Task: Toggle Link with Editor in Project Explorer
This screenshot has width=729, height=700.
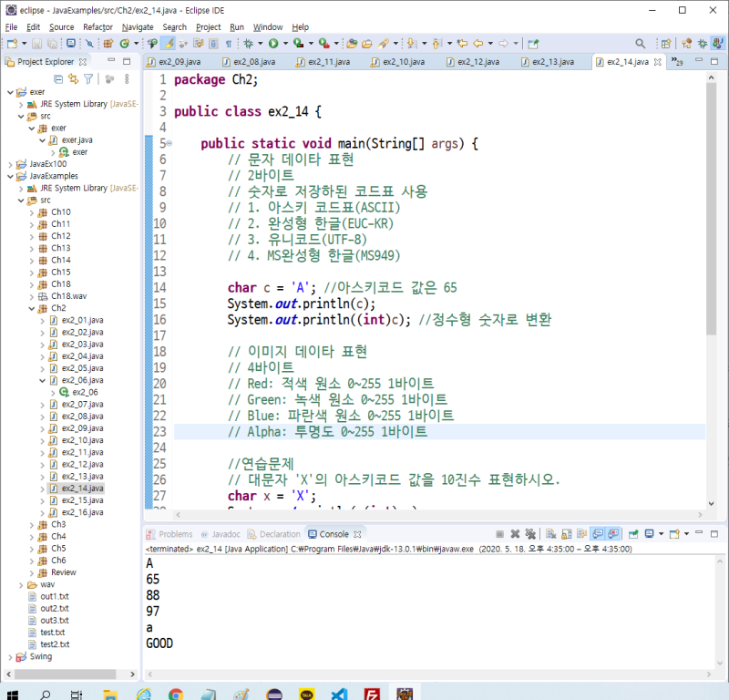Action: coord(73,79)
